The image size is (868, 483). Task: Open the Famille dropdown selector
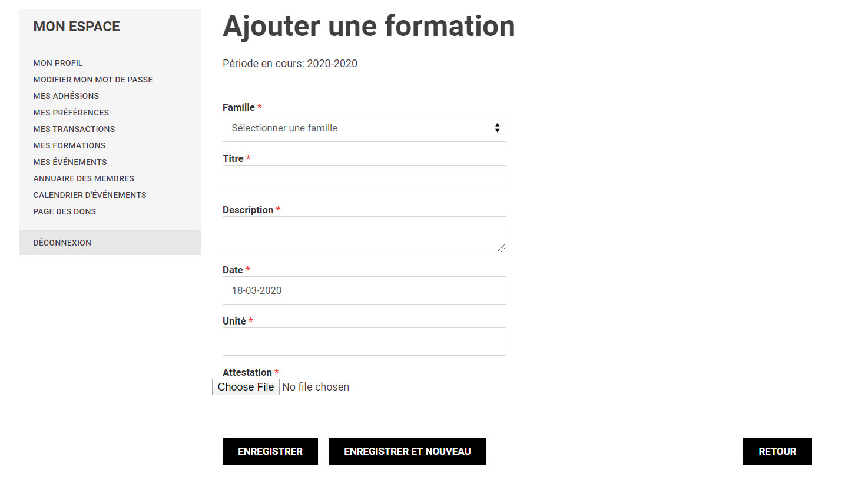click(364, 128)
